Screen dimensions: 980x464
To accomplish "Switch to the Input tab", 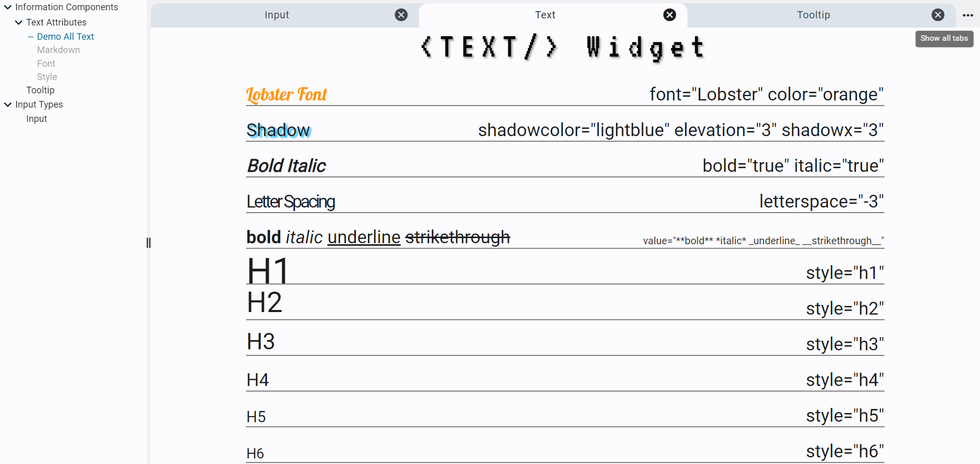I will coord(277,15).
